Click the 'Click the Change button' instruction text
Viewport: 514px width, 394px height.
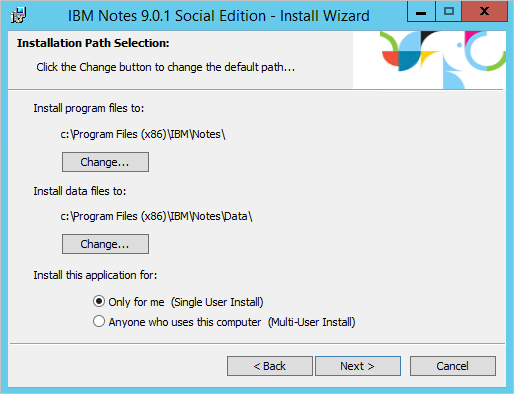coord(166,67)
